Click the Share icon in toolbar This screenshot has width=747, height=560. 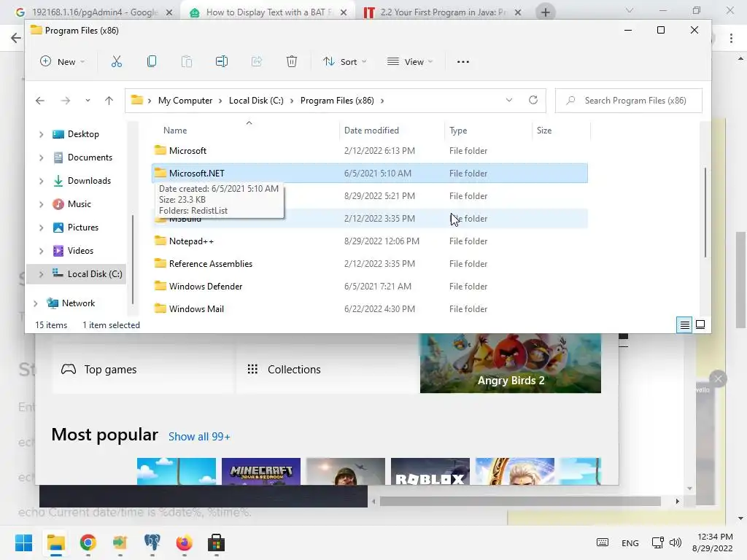coord(257,61)
